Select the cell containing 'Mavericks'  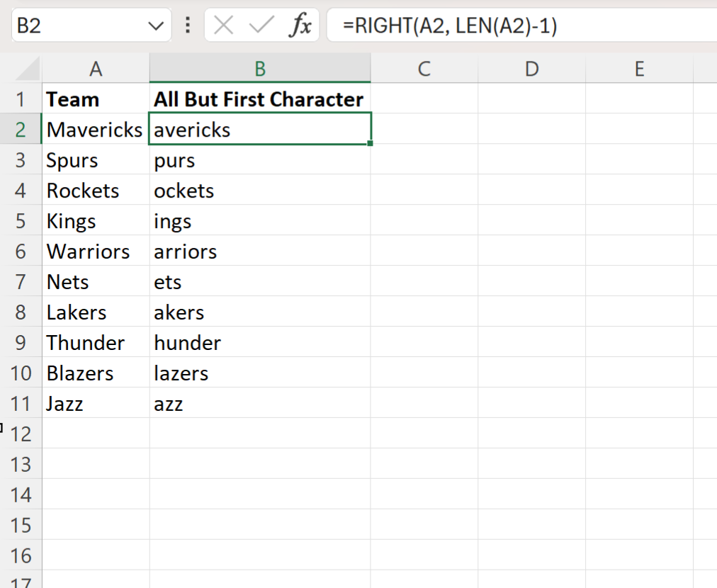pos(96,130)
